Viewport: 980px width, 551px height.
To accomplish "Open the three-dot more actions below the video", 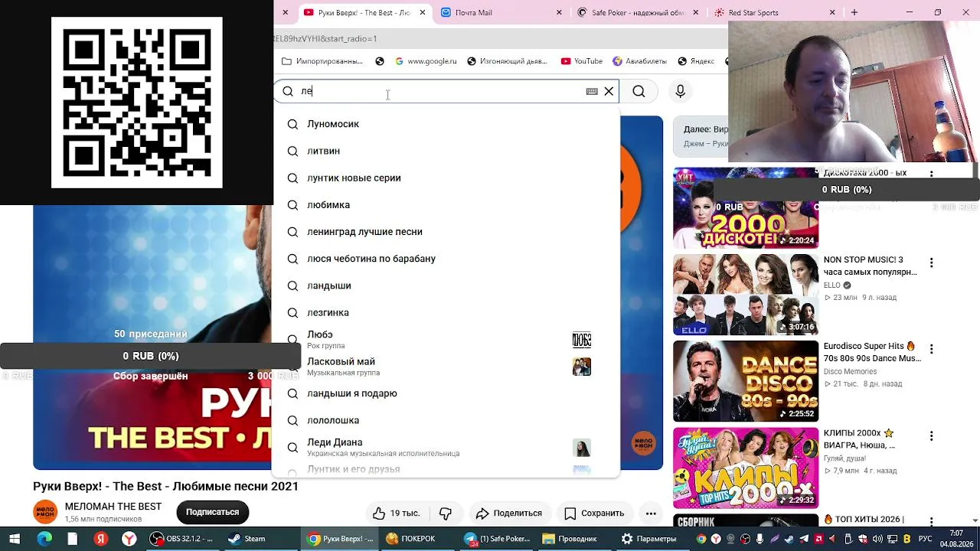I will [651, 513].
